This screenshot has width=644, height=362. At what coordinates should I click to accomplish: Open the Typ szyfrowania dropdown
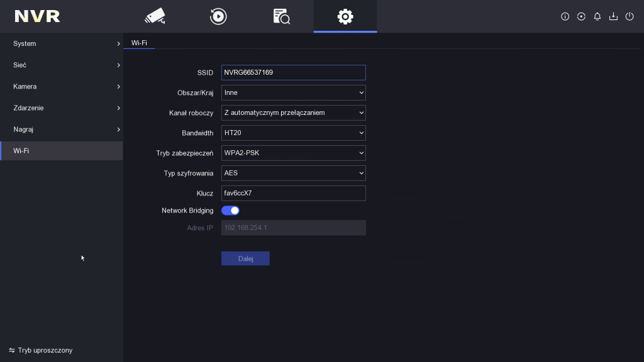tap(293, 173)
